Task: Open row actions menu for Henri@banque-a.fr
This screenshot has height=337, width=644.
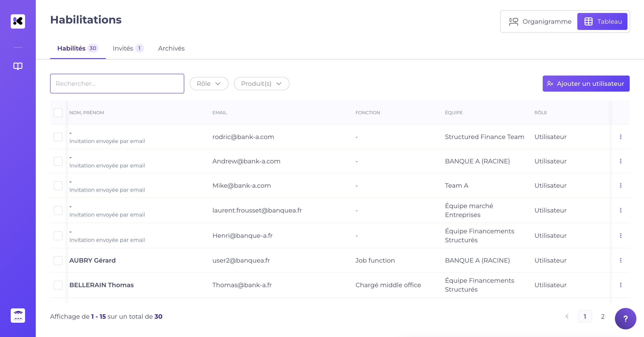Action: 621,236
